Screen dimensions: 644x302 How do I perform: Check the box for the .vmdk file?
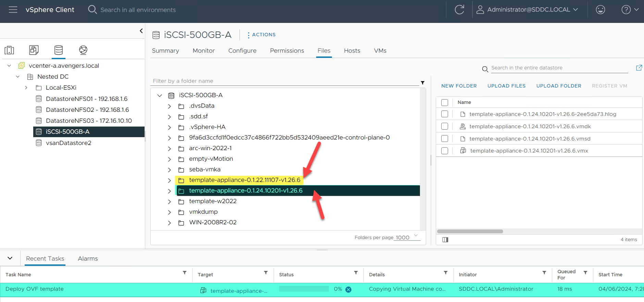(x=445, y=126)
